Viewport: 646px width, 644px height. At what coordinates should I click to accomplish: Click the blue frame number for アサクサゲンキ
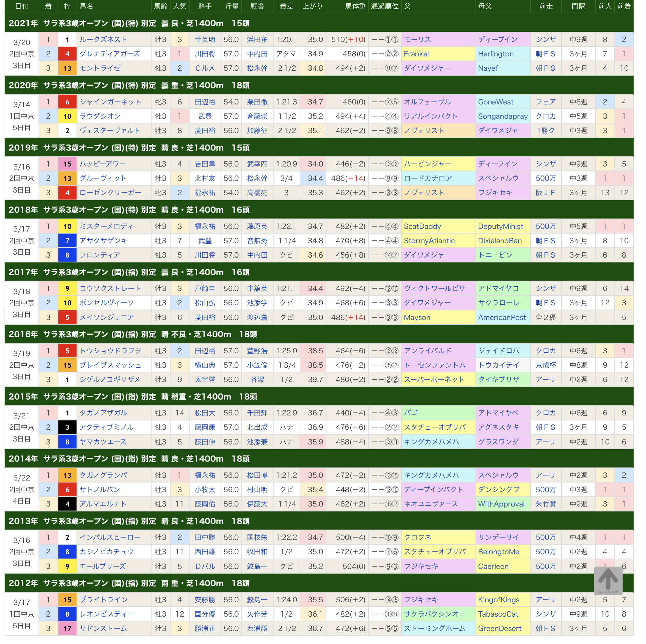(x=67, y=241)
